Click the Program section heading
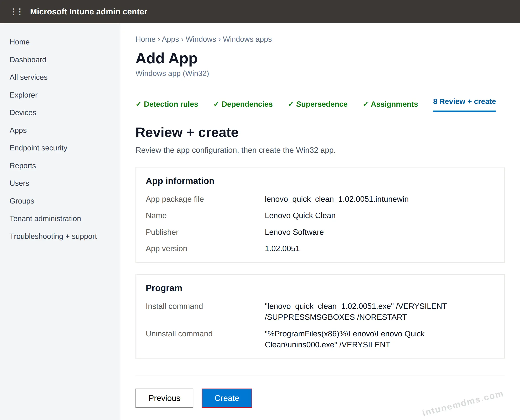The image size is (520, 420). (164, 288)
